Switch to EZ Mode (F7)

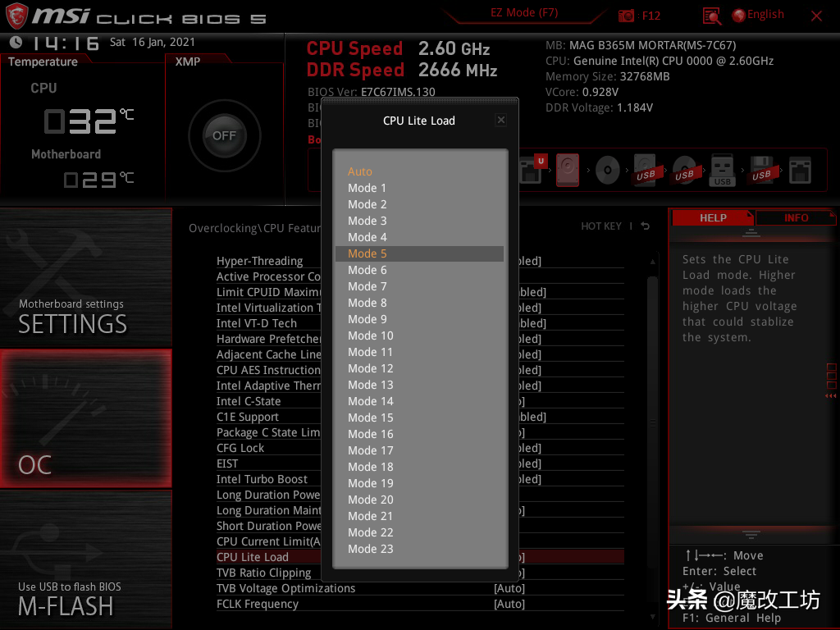pyautogui.click(x=524, y=12)
